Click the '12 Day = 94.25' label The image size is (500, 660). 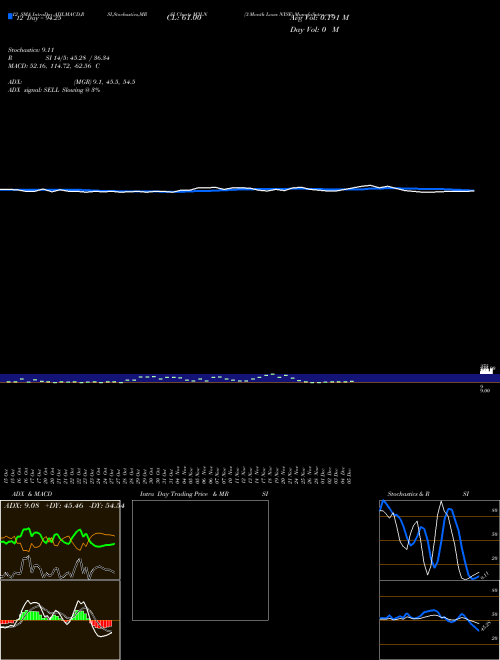[x=39, y=18]
